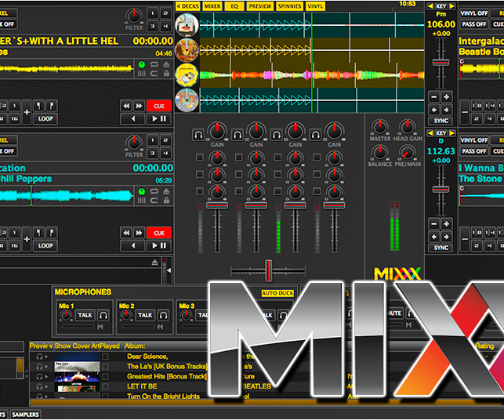Shift key down with arrow above Fm

pyautogui.click(x=430, y=6)
